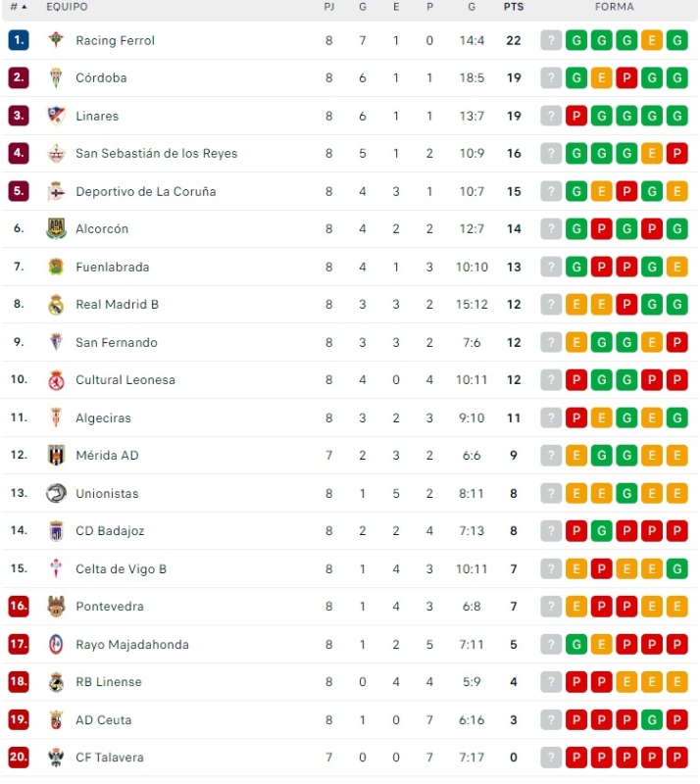Click the Alcorcón club badge
This screenshot has height=784, width=700.
56,228
